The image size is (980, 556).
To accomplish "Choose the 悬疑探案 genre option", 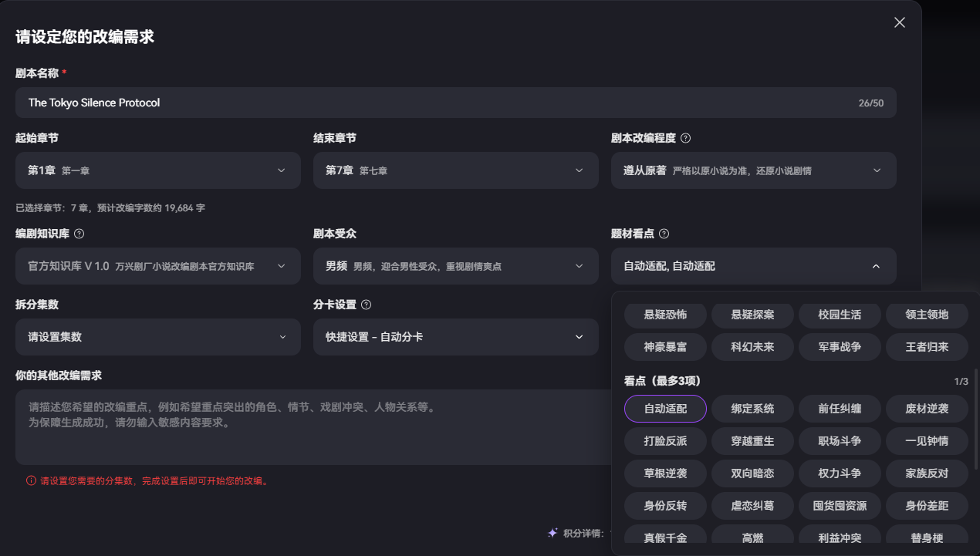I will point(752,315).
